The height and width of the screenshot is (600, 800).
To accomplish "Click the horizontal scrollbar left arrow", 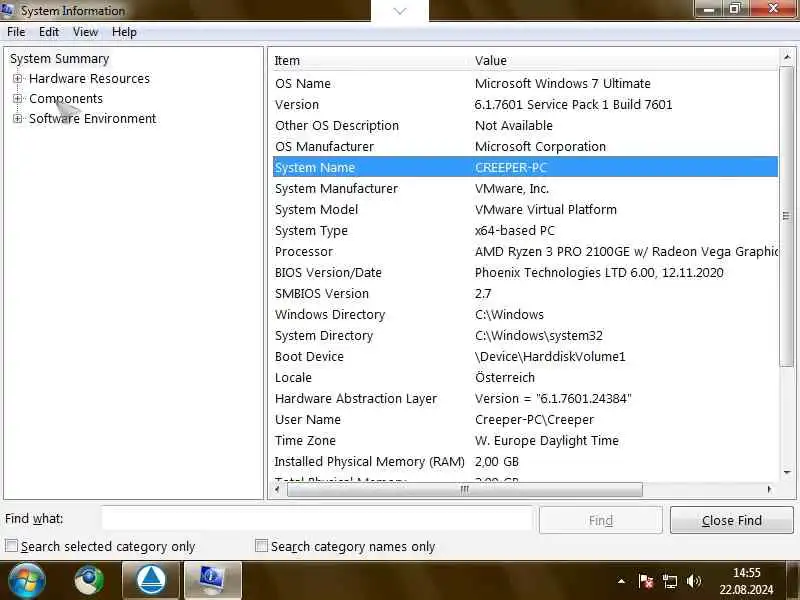I will (x=277, y=489).
